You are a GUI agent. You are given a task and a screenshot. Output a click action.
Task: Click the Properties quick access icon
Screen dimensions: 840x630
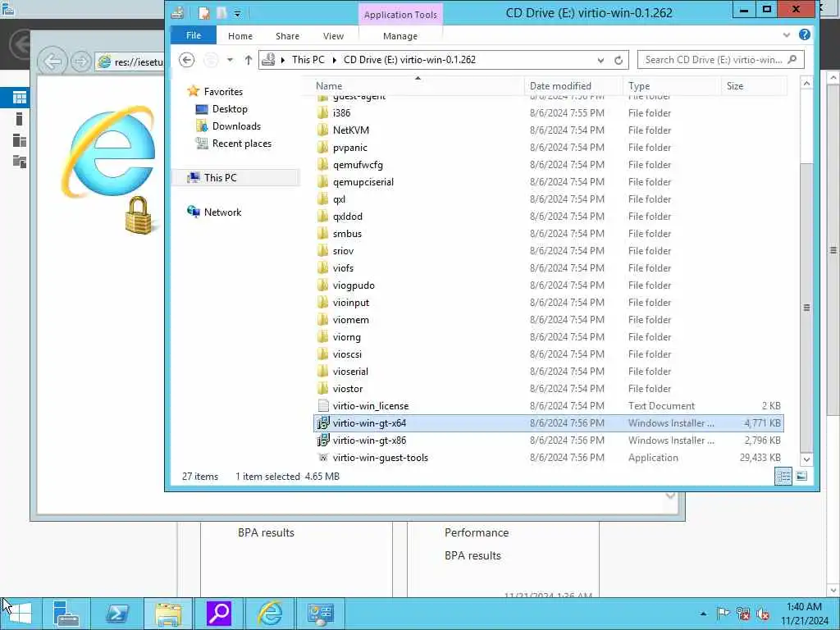[x=204, y=13]
